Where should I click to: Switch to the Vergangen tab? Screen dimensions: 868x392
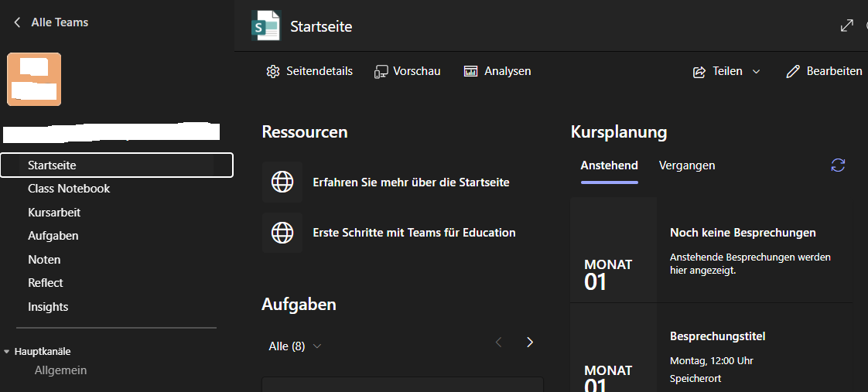point(687,165)
